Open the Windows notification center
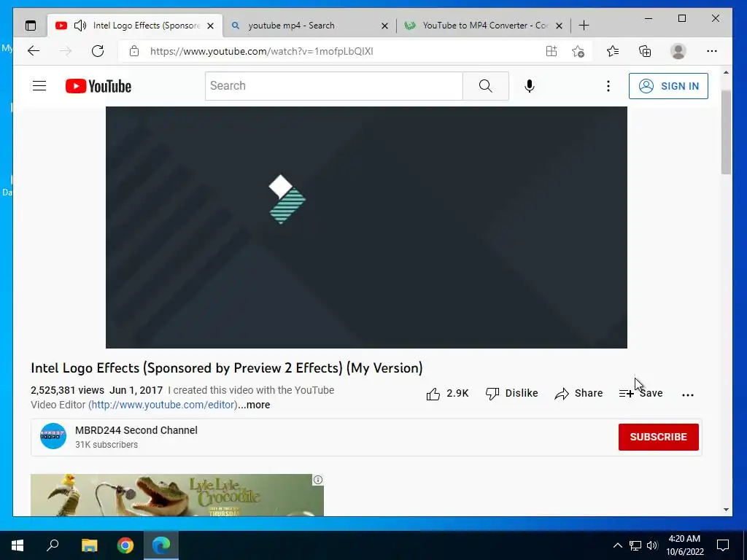This screenshot has height=560, width=747. pos(723,545)
